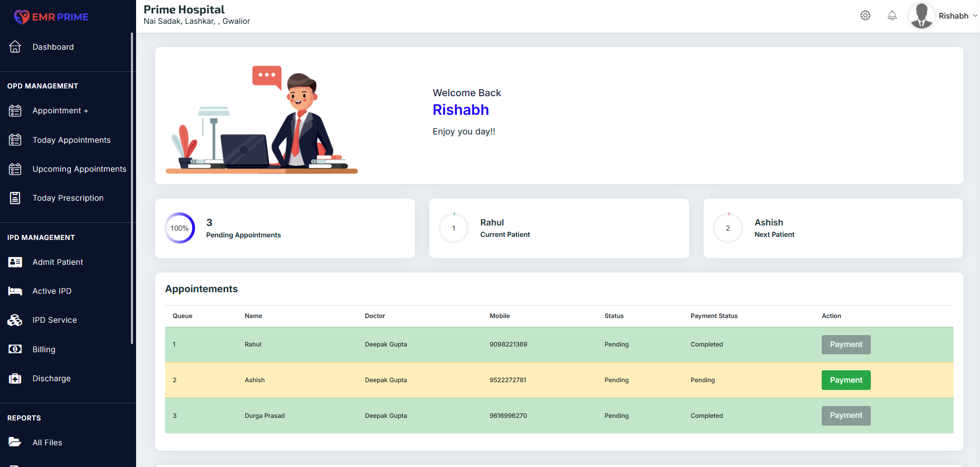Image resolution: width=980 pixels, height=467 pixels.
Task: Click the Dashboard home icon
Action: pos(15,47)
